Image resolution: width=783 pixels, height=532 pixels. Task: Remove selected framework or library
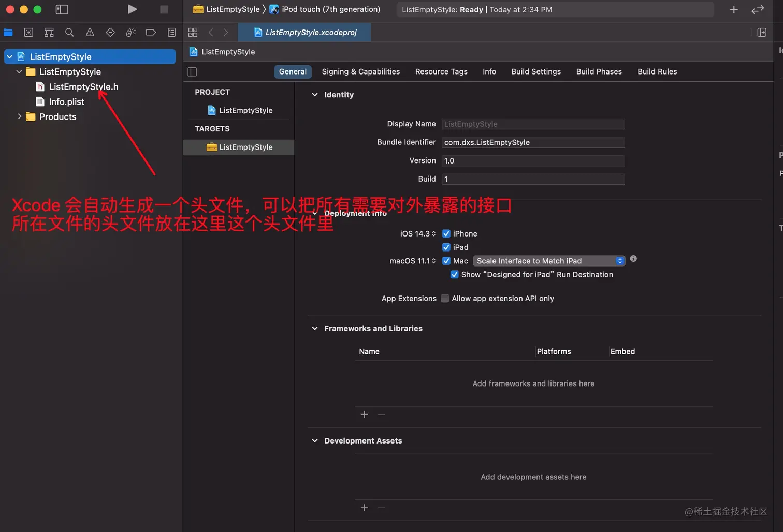(x=381, y=415)
